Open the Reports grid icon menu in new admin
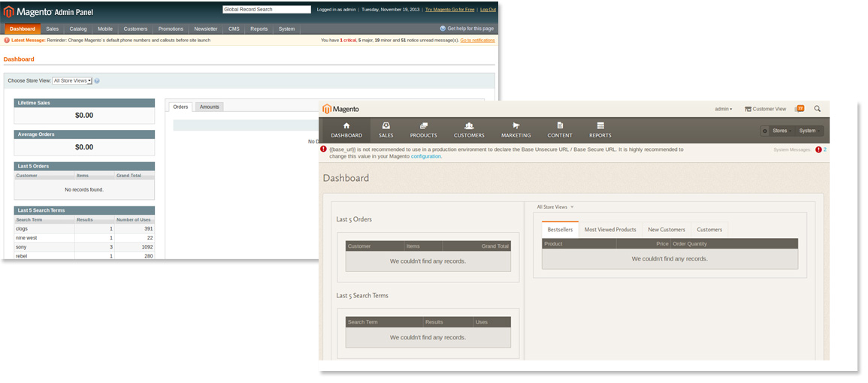 coord(600,130)
